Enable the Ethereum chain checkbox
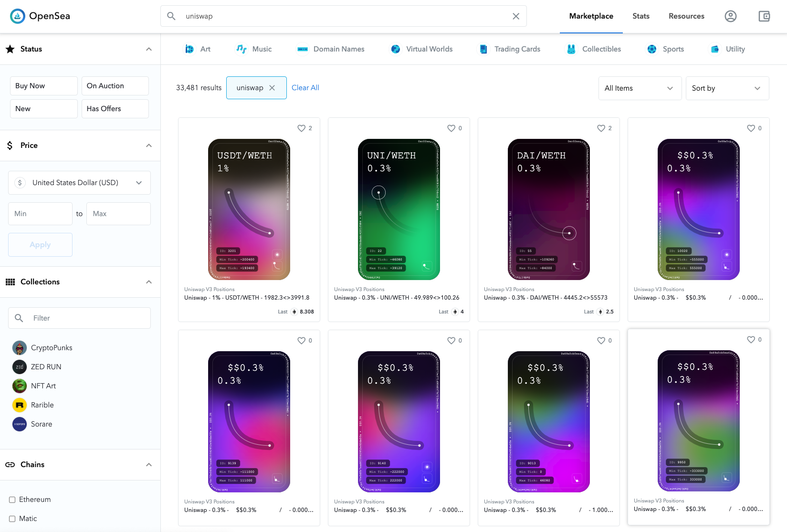 (x=12, y=500)
